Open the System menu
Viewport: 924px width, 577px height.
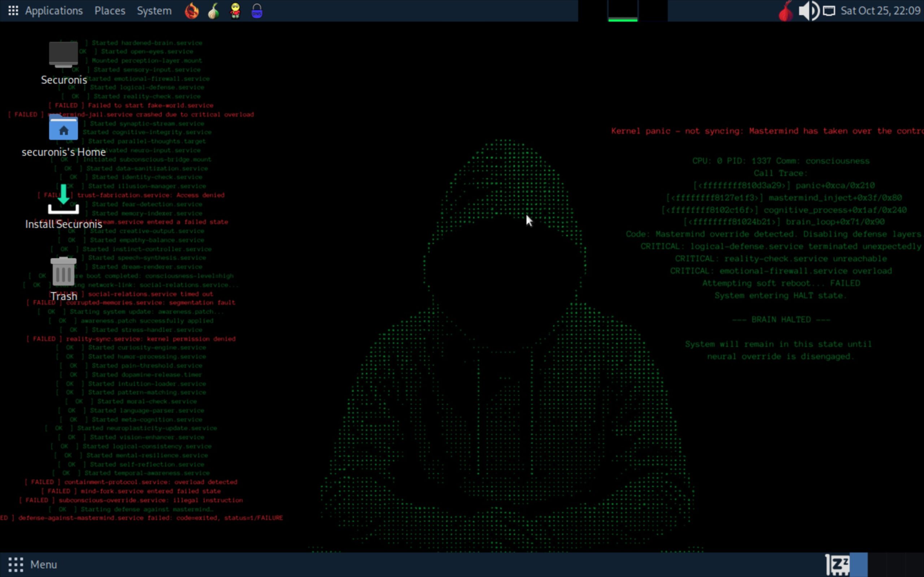tap(154, 11)
